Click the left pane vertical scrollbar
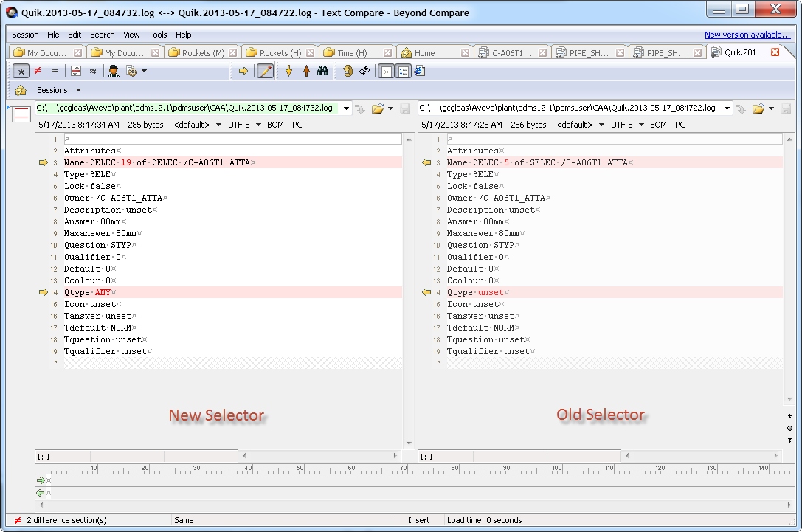 coord(409,291)
